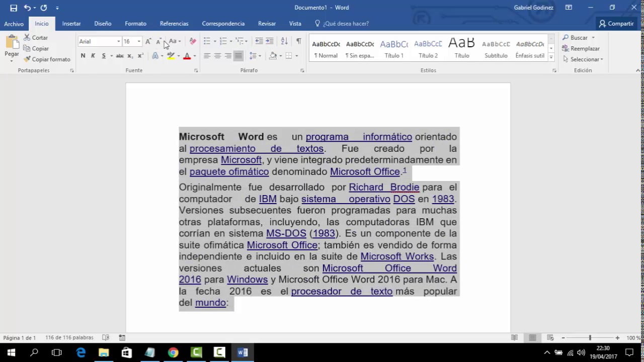This screenshot has width=644, height=362.
Task: Open the Aa change case dropdown
Action: 175,41
